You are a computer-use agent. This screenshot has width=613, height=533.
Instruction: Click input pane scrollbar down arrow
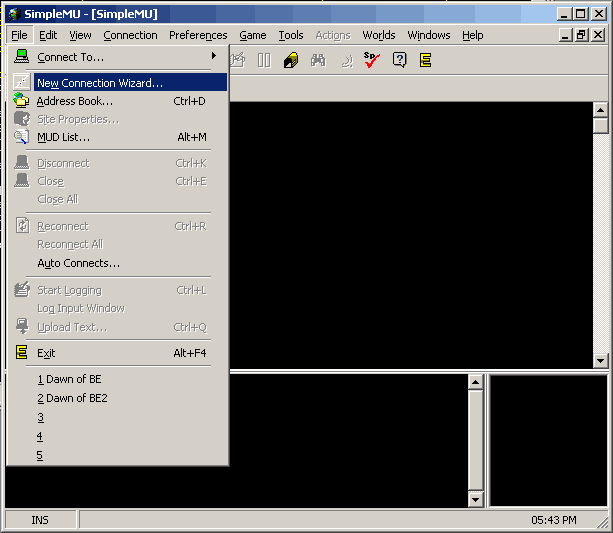475,499
